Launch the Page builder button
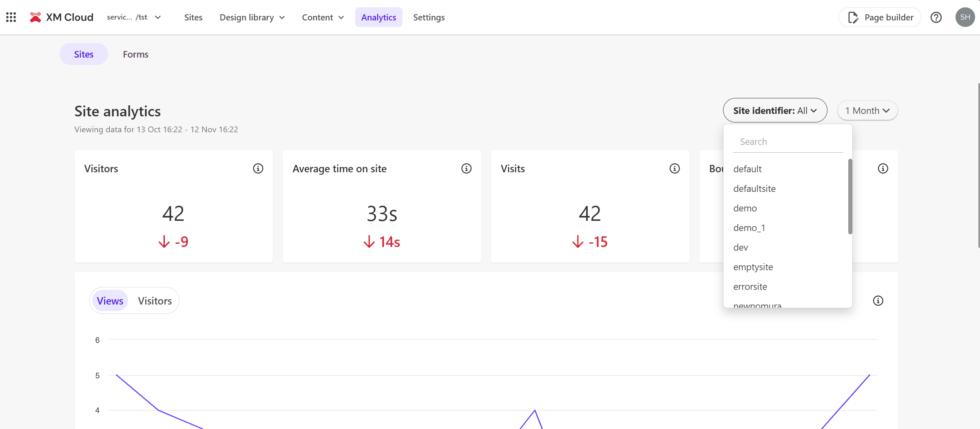The image size is (980, 429). 880,17
